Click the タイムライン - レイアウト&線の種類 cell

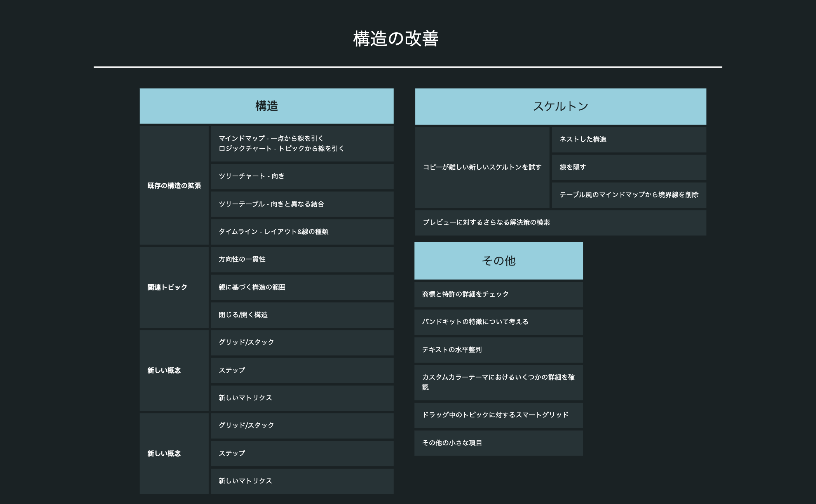click(302, 231)
